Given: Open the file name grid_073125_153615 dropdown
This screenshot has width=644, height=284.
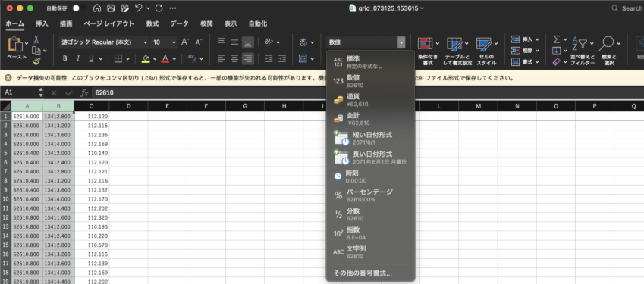Looking at the screenshot, I should (423, 8).
